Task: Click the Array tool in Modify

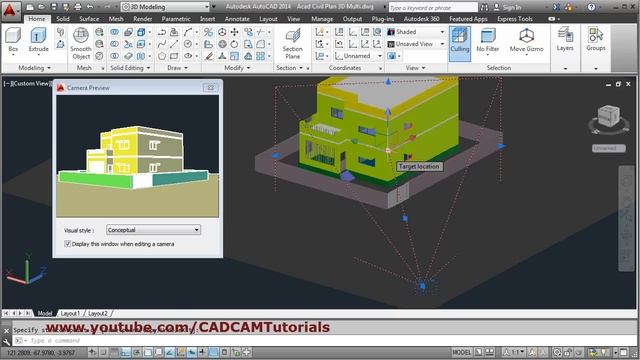Action: (x=261, y=56)
